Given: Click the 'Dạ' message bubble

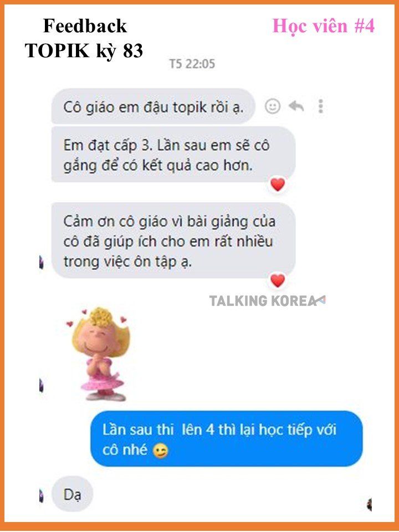Looking at the screenshot, I should (72, 495).
